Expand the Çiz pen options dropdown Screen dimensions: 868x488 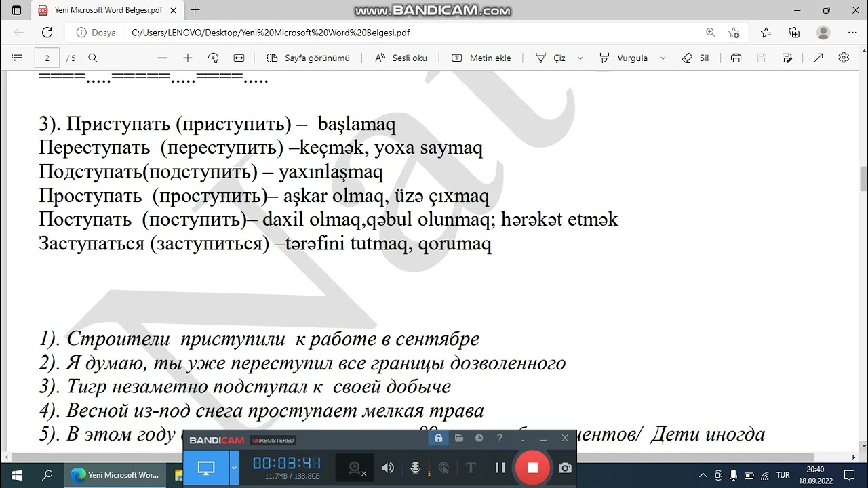[x=580, y=58]
